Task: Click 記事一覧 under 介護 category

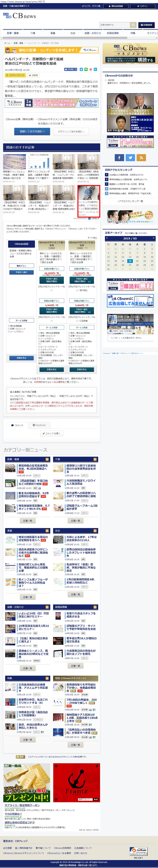Action: 76,521
